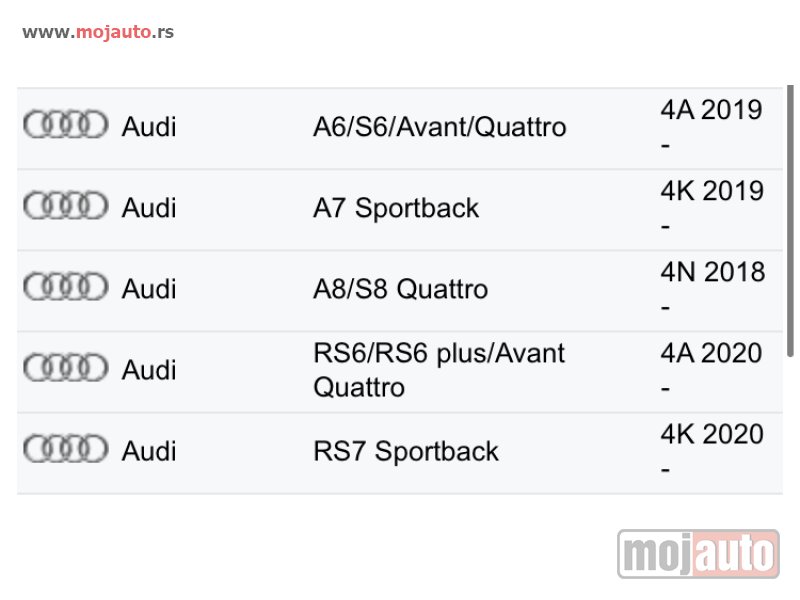
Task: Click the Audi logo in the RS6/RS6 plus row
Action: pyautogui.click(x=66, y=368)
